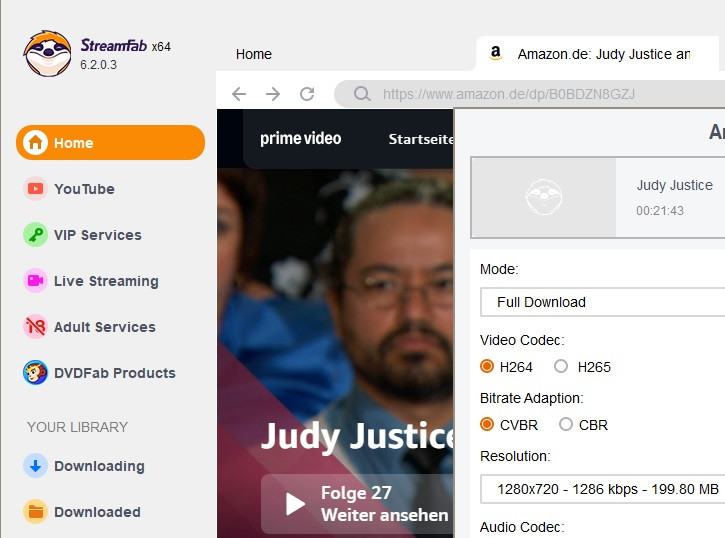Click the VIP Services key icon
This screenshot has width=725, height=538.
click(35, 234)
